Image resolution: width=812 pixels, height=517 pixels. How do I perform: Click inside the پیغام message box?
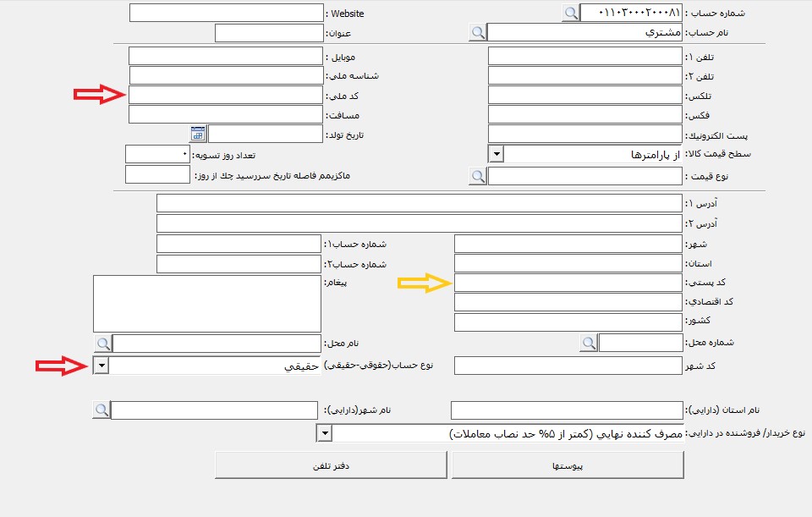tap(207, 303)
